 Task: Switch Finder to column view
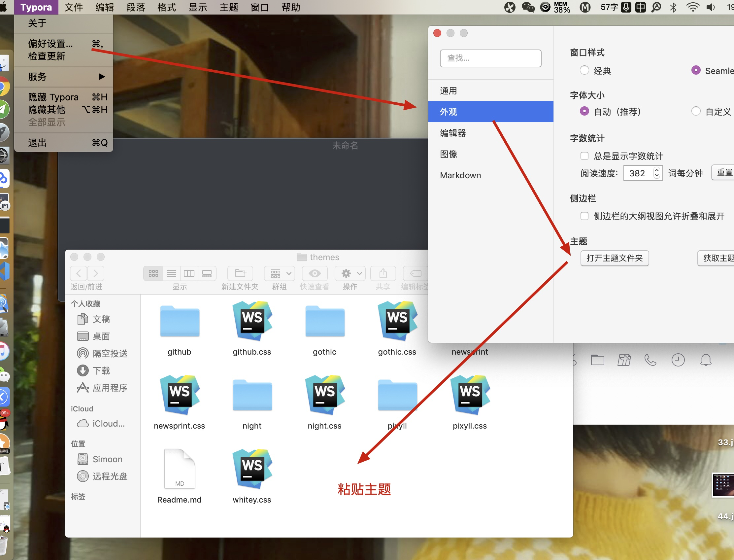[x=189, y=274]
